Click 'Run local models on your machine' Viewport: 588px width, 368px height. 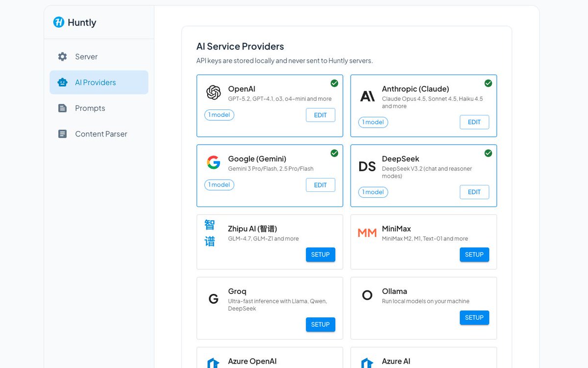tap(426, 301)
